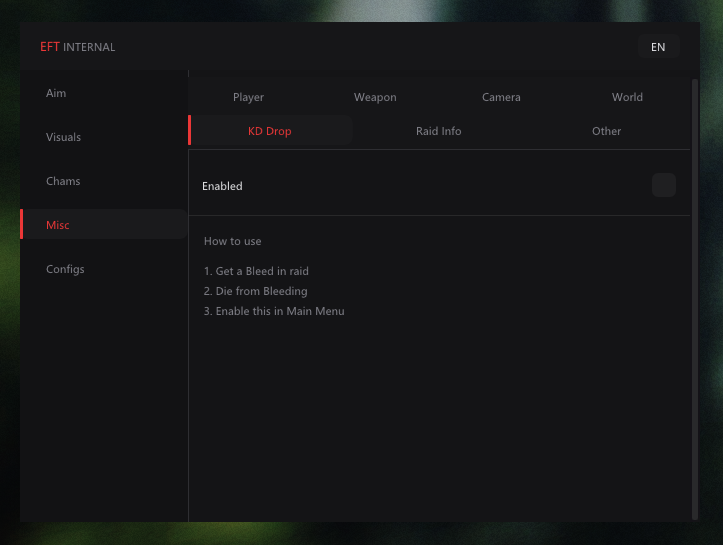This screenshot has height=545, width=723.
Task: Select the KD Drop sub-tab
Action: pos(270,131)
